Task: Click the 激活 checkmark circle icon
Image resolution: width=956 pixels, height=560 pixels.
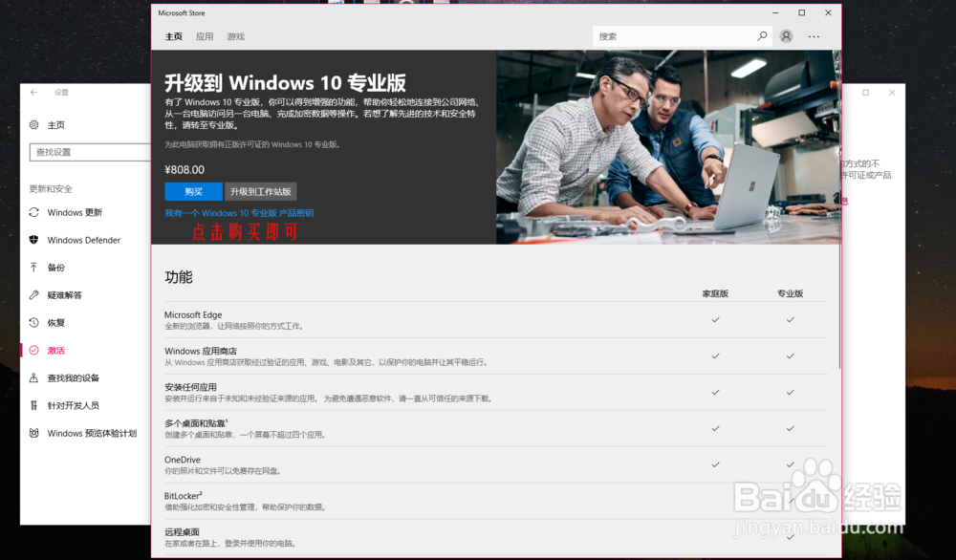Action: coord(34,350)
